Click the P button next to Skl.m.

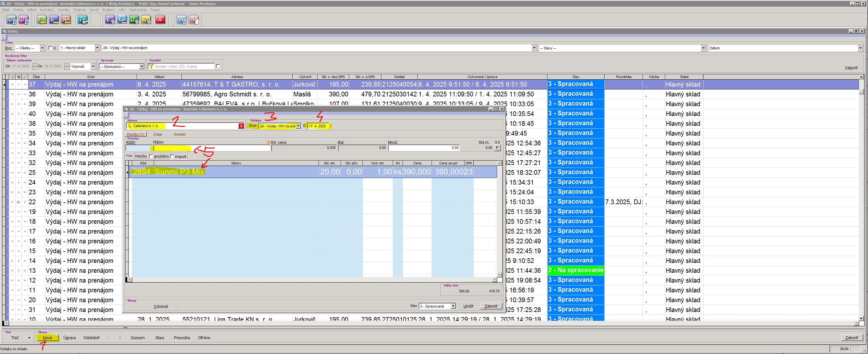pos(497,148)
